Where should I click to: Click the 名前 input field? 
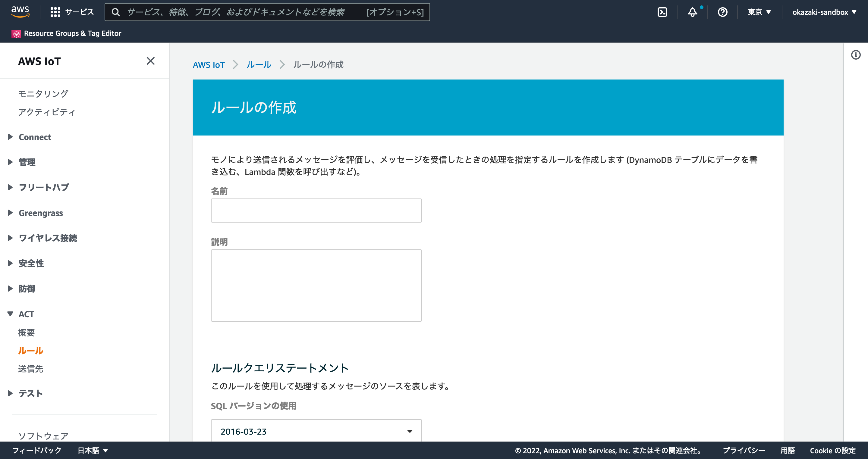click(316, 211)
